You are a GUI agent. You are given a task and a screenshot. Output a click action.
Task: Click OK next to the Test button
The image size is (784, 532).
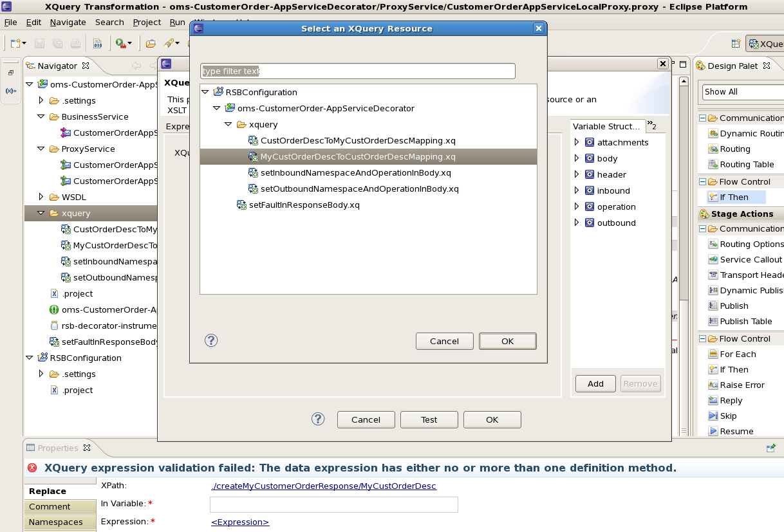tap(492, 419)
